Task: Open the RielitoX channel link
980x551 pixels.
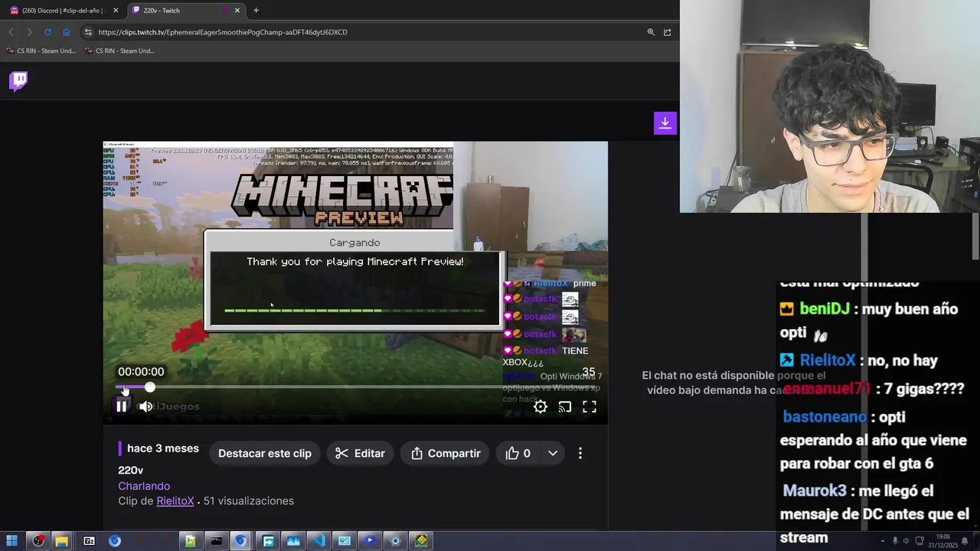Action: pos(175,500)
